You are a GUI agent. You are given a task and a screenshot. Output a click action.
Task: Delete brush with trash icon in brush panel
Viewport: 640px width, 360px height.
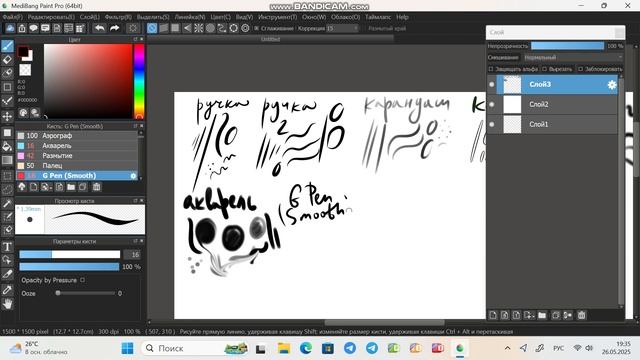pos(96,187)
